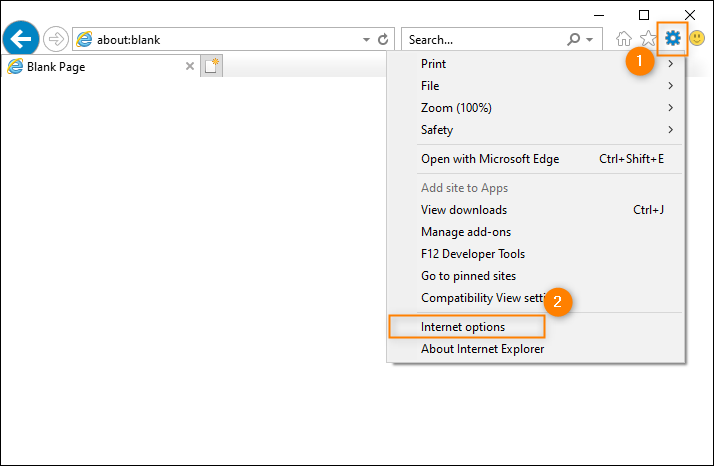Screen dimensions: 714x466
Task: Choose Go to pinned sites
Action: pos(536,276)
